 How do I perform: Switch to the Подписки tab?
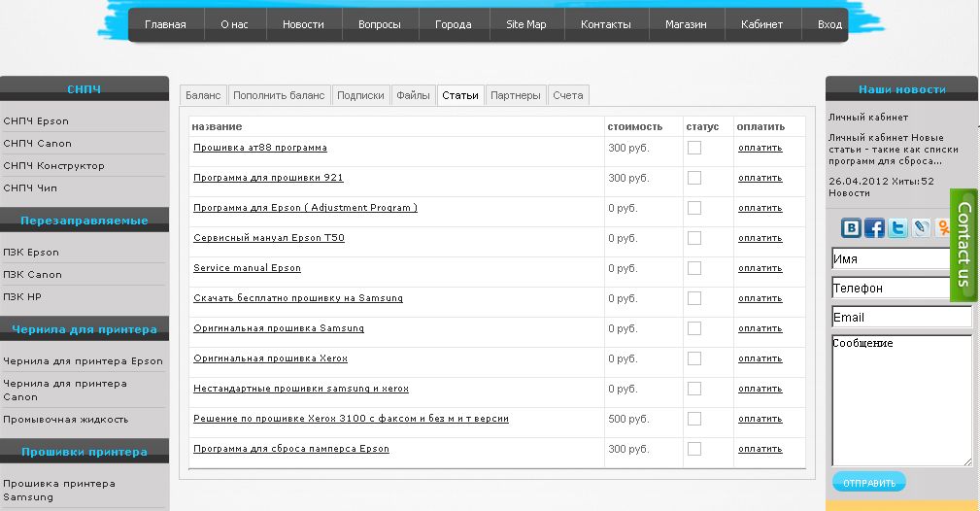[x=360, y=95]
